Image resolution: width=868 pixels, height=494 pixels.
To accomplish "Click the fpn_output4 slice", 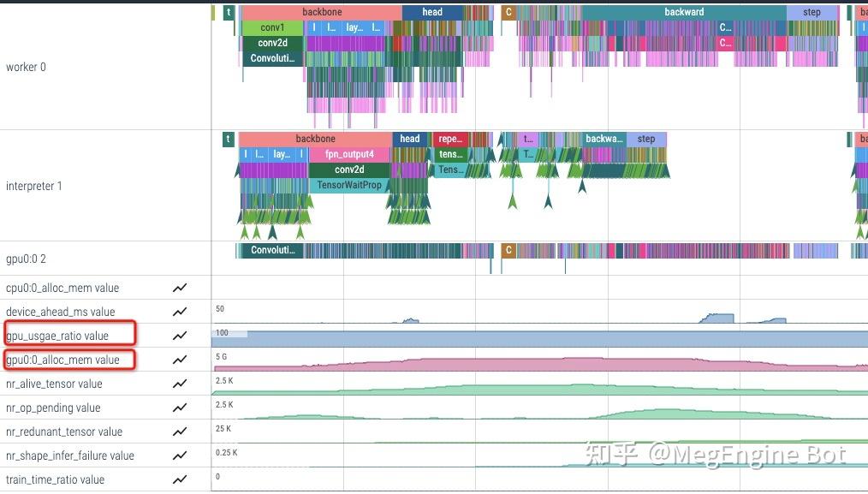I will pyautogui.click(x=348, y=154).
